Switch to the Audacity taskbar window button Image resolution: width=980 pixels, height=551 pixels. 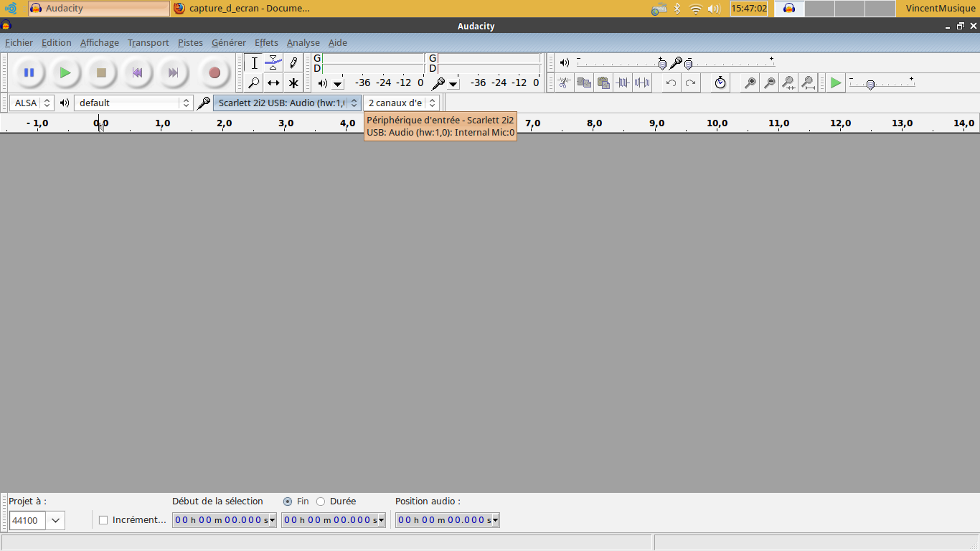tap(99, 9)
